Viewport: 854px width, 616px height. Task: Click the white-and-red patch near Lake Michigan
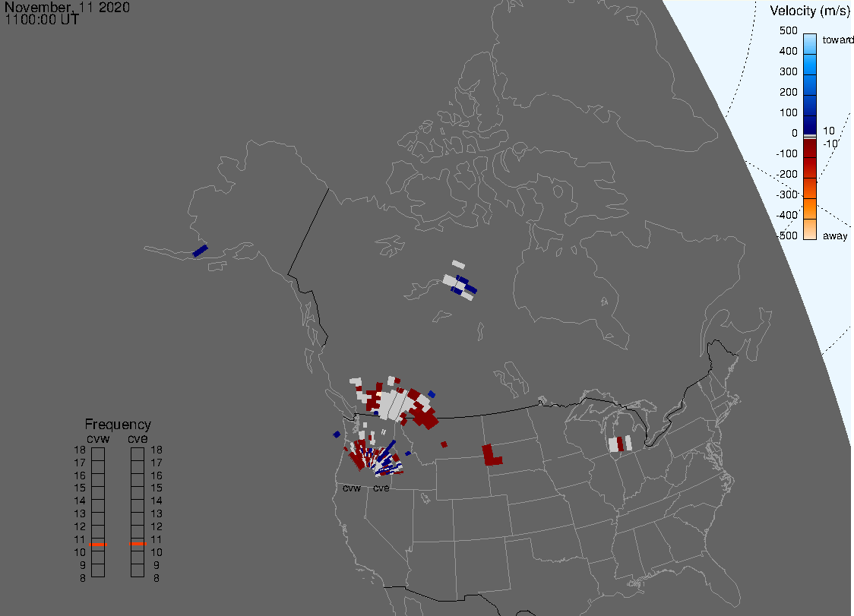(x=620, y=444)
